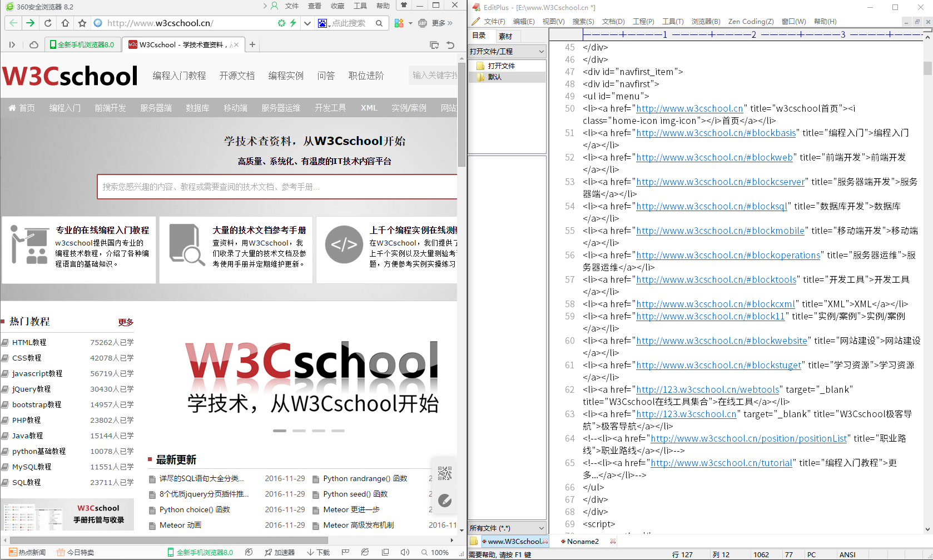
Task: Close the W3Cschool browser tab
Action: pyautogui.click(x=236, y=44)
